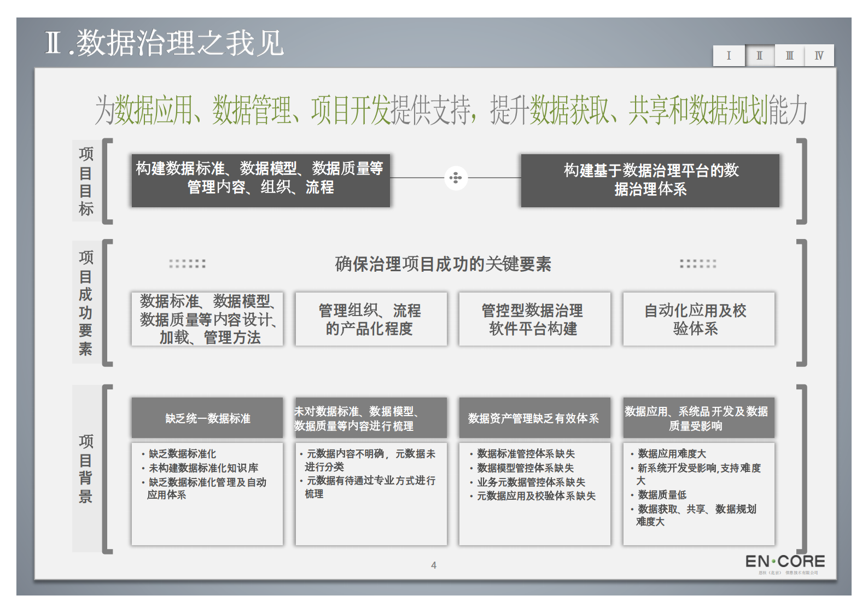Click heading 确保治理项目成功的关键要素
Screen dimensions: 868x613
443,264
